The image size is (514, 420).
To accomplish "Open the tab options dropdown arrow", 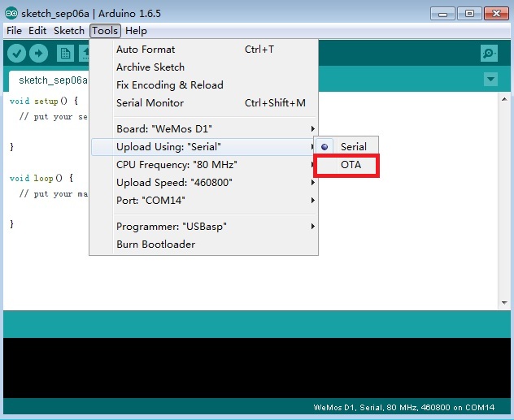I will click(x=490, y=80).
